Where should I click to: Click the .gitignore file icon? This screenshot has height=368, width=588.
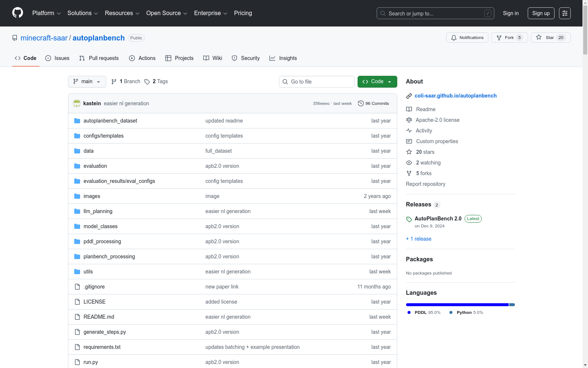(77, 287)
